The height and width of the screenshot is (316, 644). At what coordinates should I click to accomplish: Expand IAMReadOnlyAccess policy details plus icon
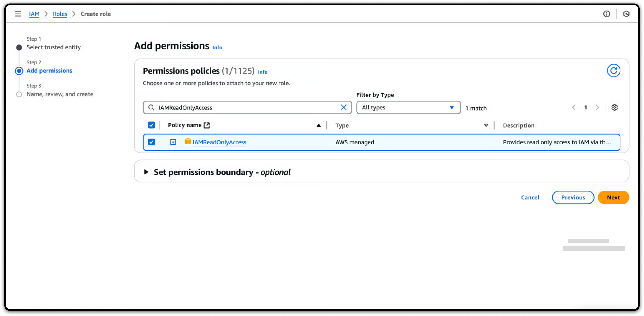(173, 142)
